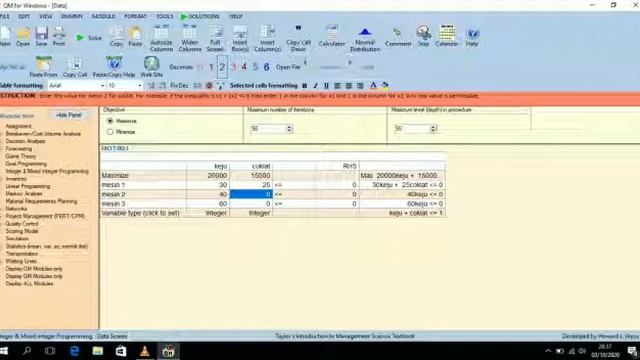Screen dimensions: 640x360
Task: Click the highlighted mesin 2 coklat cell
Action: [x=251, y=194]
